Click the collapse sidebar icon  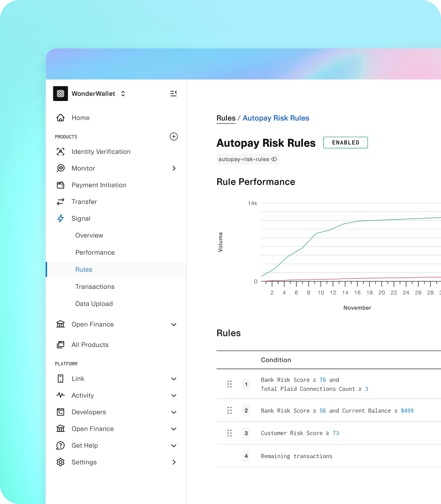(x=173, y=94)
